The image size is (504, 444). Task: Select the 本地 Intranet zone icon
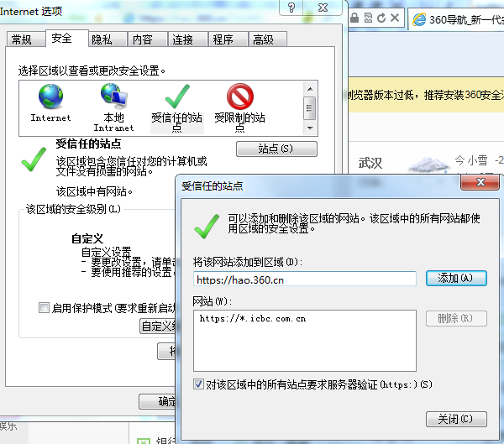point(113,96)
